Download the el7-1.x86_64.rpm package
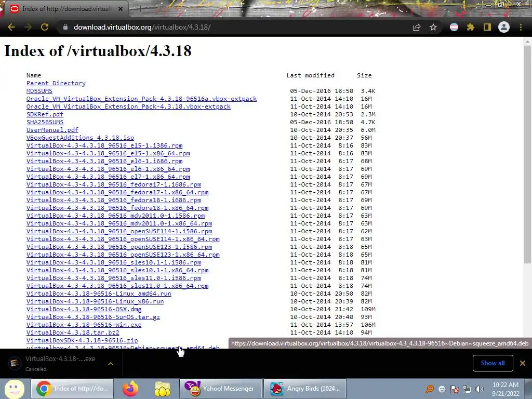Screen dimensions: 532x399 click(108, 177)
